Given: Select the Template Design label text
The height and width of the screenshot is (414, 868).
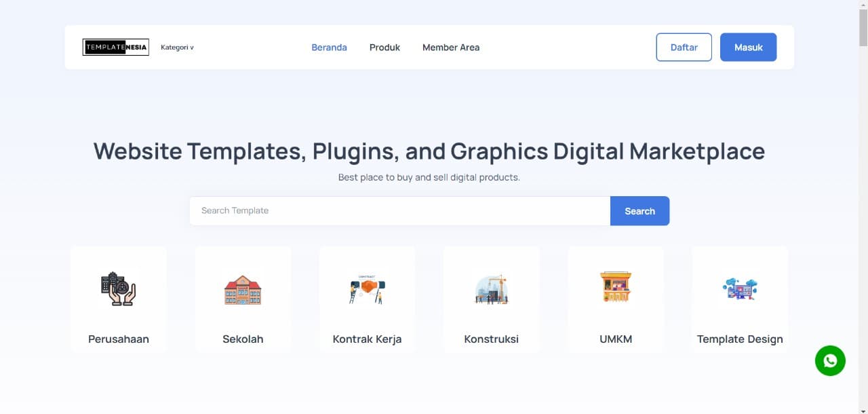Looking at the screenshot, I should 740,339.
